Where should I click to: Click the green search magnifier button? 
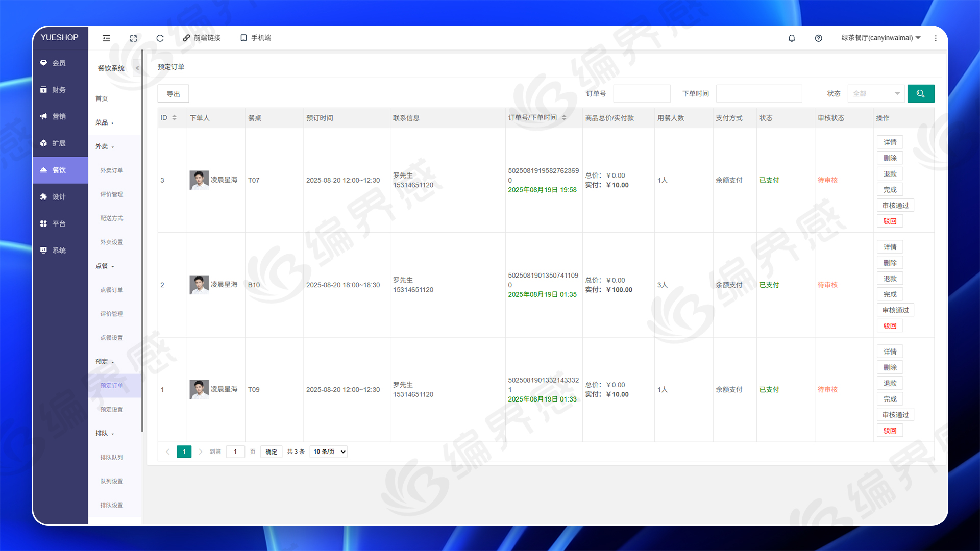pyautogui.click(x=921, y=94)
